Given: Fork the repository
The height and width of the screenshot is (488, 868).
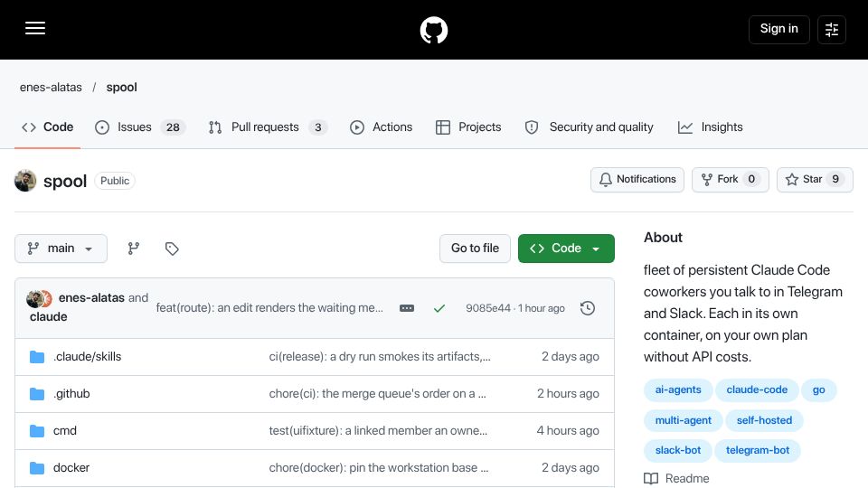Looking at the screenshot, I should click(x=731, y=179).
